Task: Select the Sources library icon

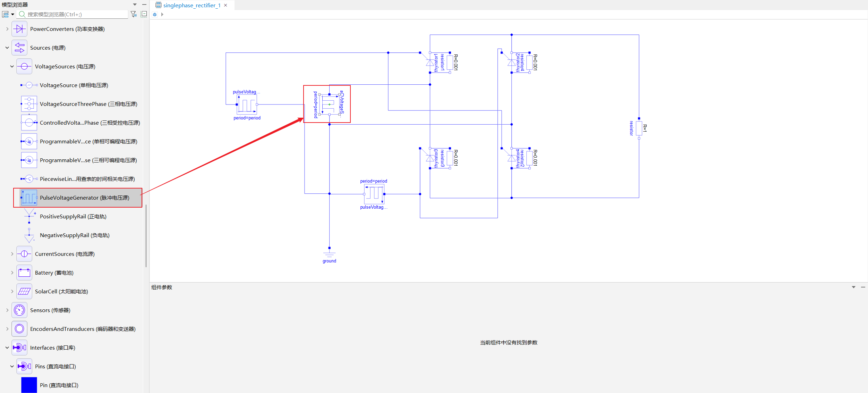Action: (x=19, y=48)
